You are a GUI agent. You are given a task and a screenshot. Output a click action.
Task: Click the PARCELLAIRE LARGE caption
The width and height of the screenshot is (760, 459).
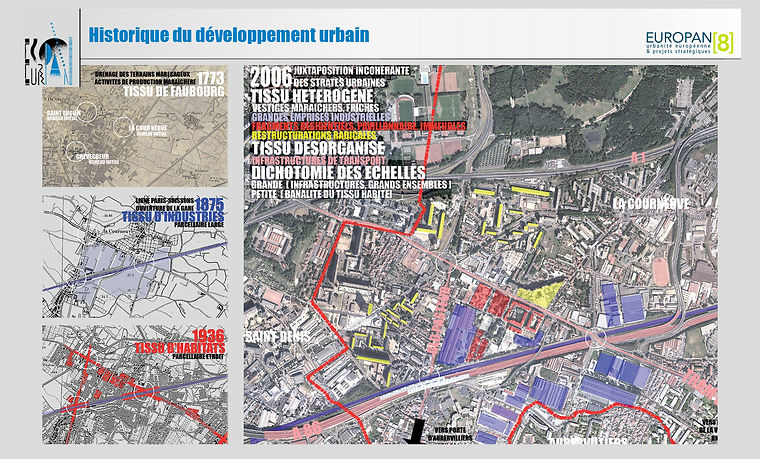pyautogui.click(x=198, y=225)
